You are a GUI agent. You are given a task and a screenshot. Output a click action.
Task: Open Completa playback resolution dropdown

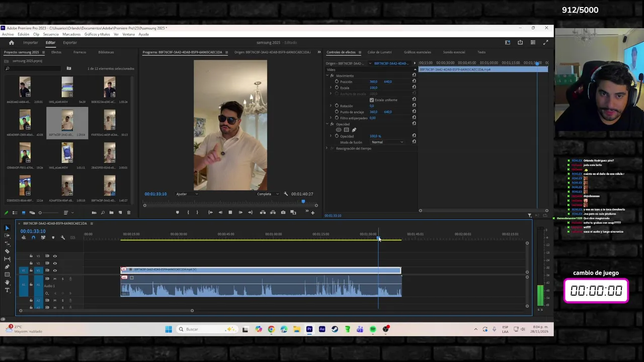coord(268,194)
